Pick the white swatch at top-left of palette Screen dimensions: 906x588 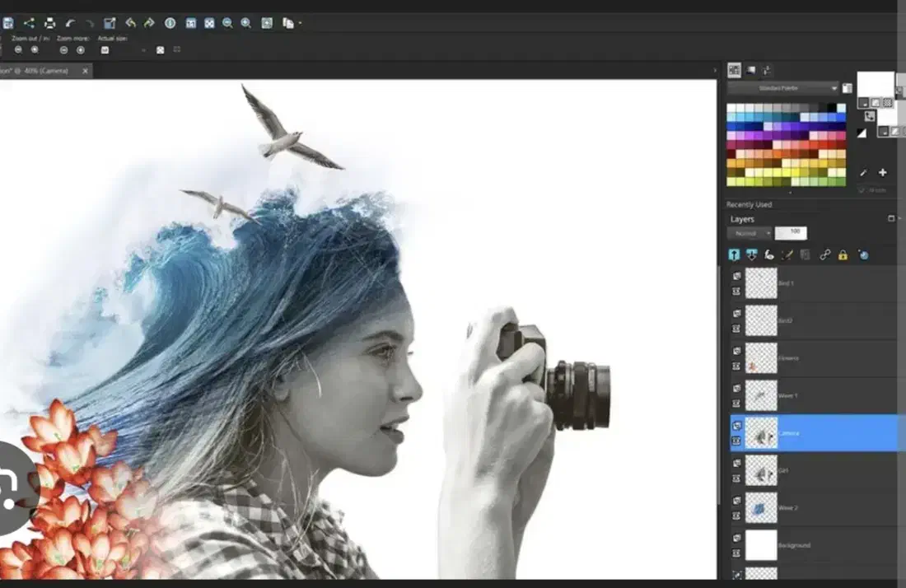point(731,108)
